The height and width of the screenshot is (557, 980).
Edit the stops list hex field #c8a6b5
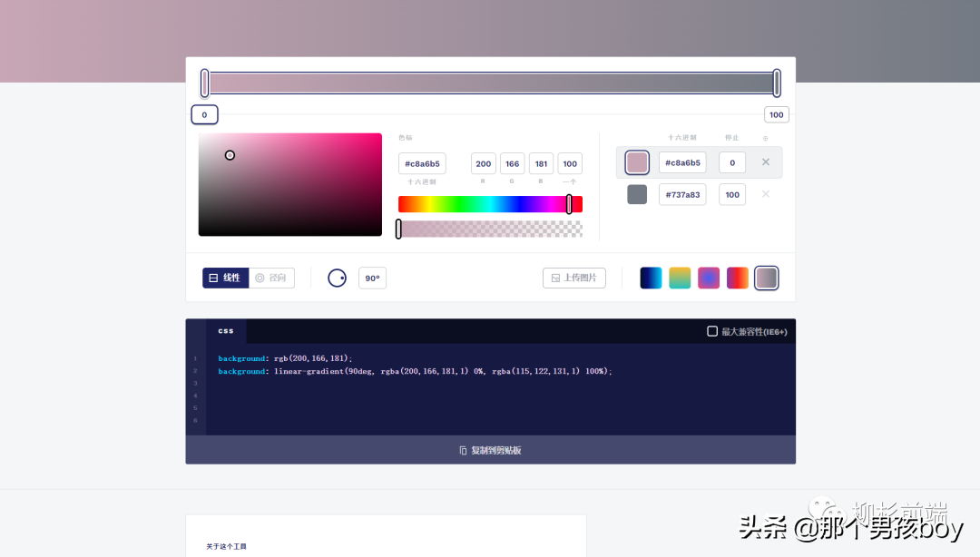pos(682,162)
